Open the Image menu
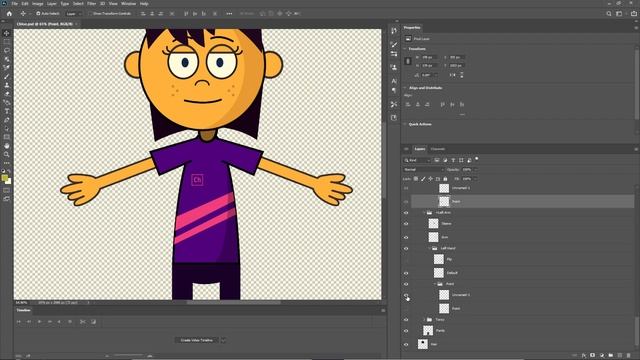Screen dimensions: 640x360 tap(38, 4)
